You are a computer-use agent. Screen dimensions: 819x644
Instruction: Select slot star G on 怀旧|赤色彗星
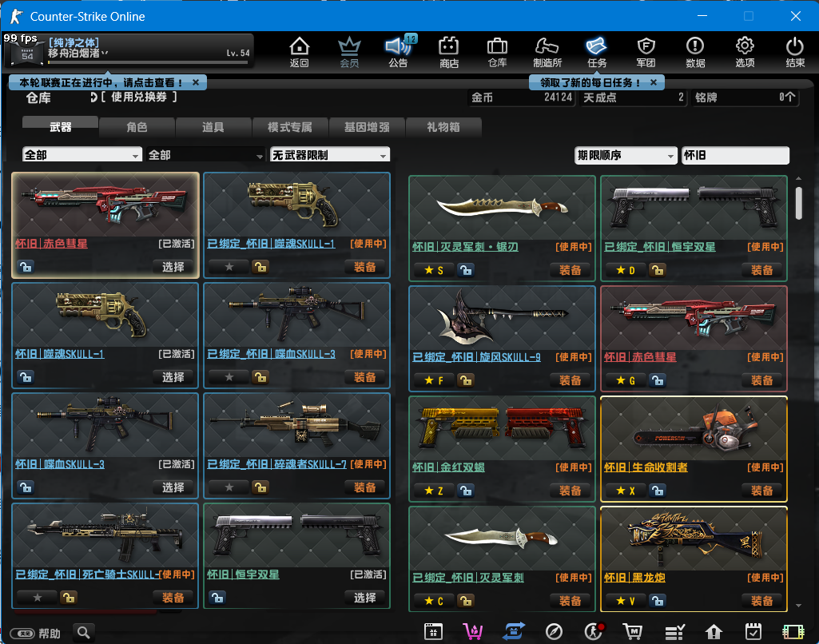pyautogui.click(x=625, y=380)
